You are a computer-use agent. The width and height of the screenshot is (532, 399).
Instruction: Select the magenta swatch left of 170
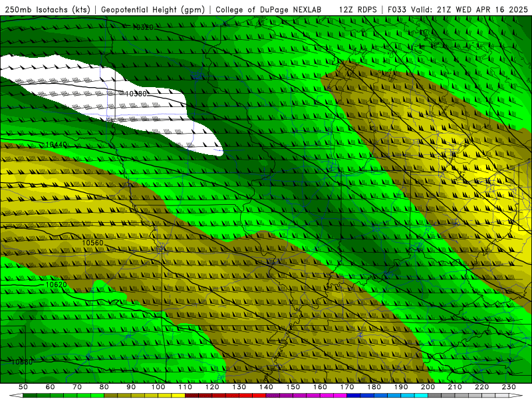(x=340, y=396)
